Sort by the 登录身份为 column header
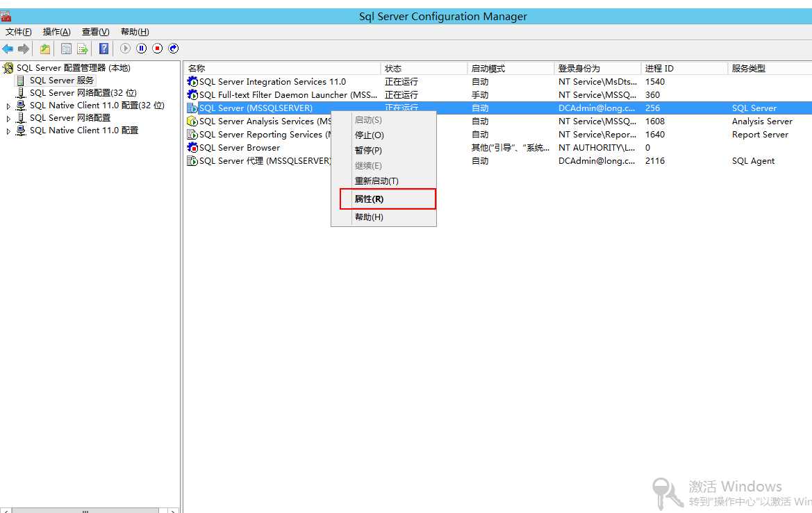812x513 pixels. coord(597,68)
